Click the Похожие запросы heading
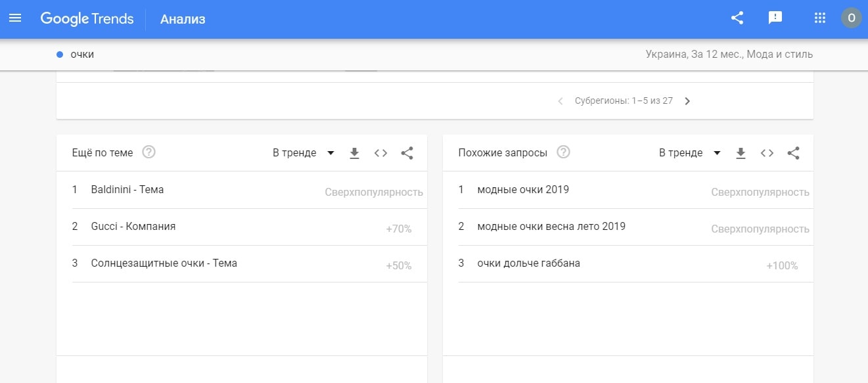 pyautogui.click(x=503, y=152)
